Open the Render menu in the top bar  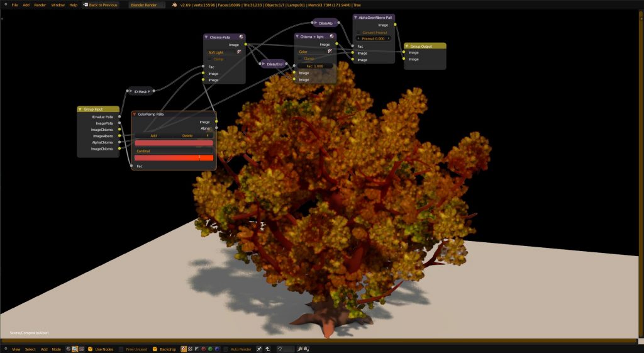[40, 4]
